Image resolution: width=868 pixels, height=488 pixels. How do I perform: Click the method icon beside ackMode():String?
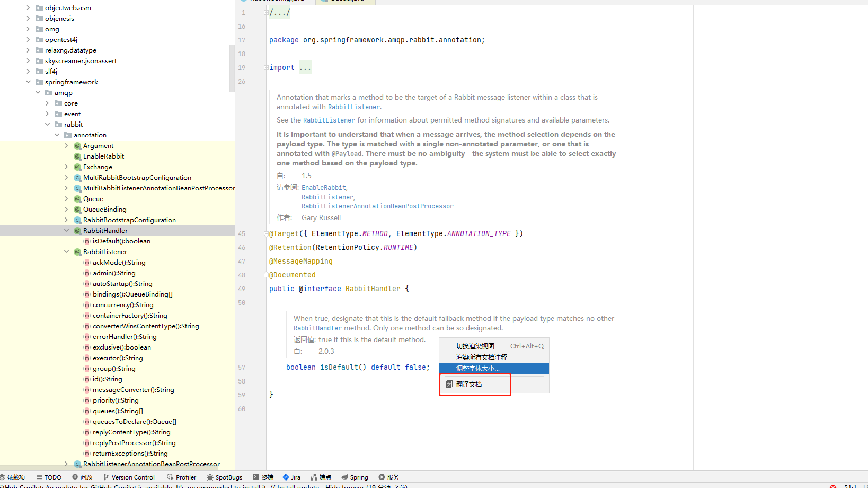point(87,263)
